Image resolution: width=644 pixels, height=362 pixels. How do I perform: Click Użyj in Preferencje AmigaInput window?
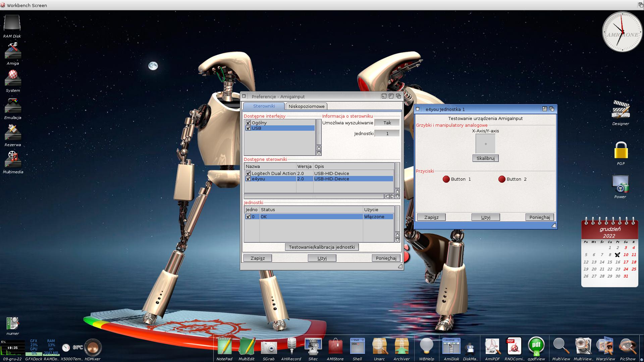coord(322,258)
